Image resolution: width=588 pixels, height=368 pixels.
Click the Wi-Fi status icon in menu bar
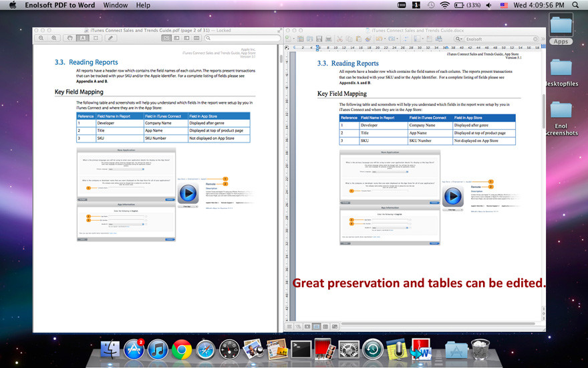point(445,5)
